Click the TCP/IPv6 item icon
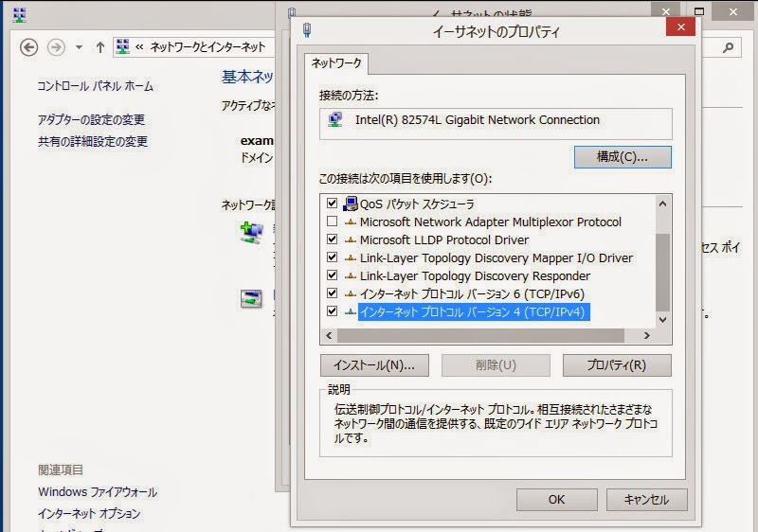Image resolution: width=758 pixels, height=532 pixels. pyautogui.click(x=350, y=294)
